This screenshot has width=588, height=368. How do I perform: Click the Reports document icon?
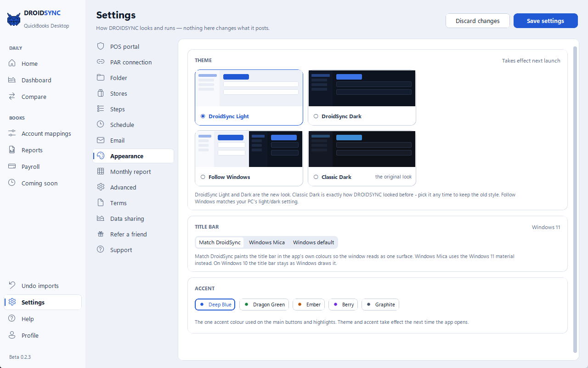coord(12,150)
